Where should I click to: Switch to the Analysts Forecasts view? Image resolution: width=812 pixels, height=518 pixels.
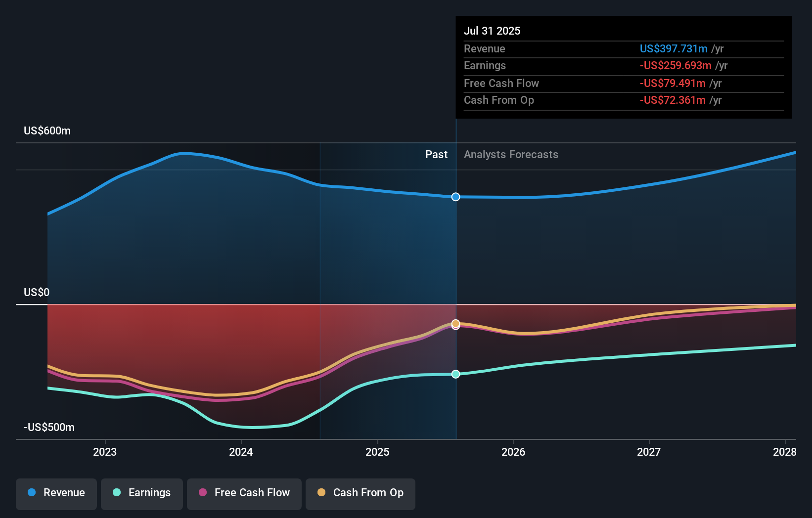point(511,154)
